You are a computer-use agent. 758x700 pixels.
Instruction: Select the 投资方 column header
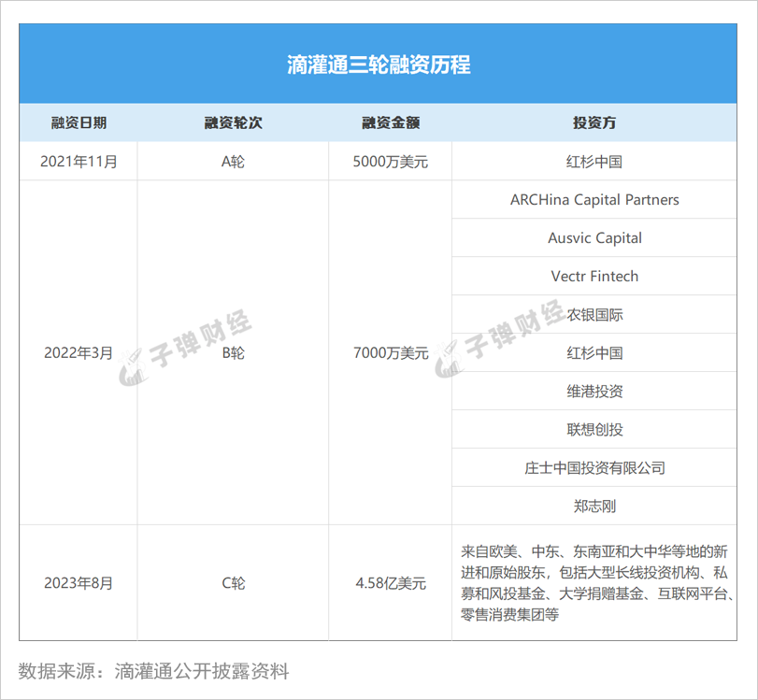[594, 122]
